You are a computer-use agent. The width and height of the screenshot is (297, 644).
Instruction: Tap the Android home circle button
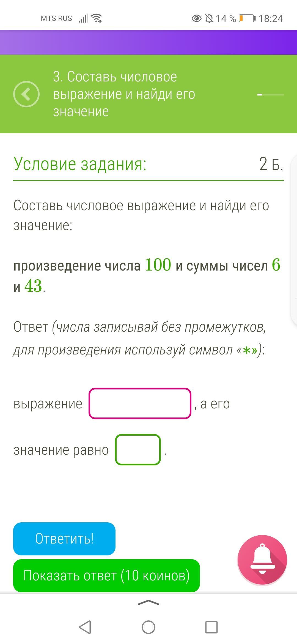click(x=148, y=627)
